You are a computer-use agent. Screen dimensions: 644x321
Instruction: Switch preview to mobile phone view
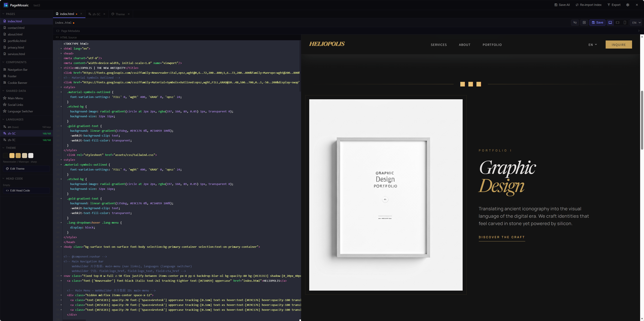tap(625, 23)
